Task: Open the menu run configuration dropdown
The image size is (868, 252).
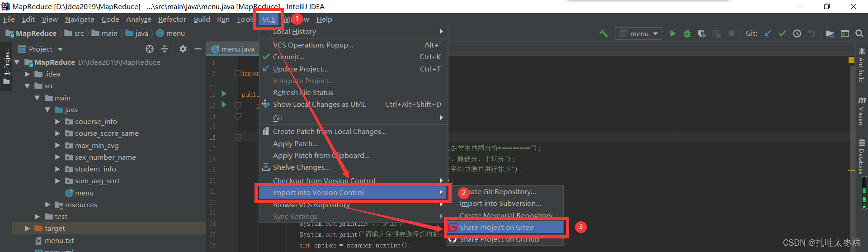Action: tap(638, 33)
